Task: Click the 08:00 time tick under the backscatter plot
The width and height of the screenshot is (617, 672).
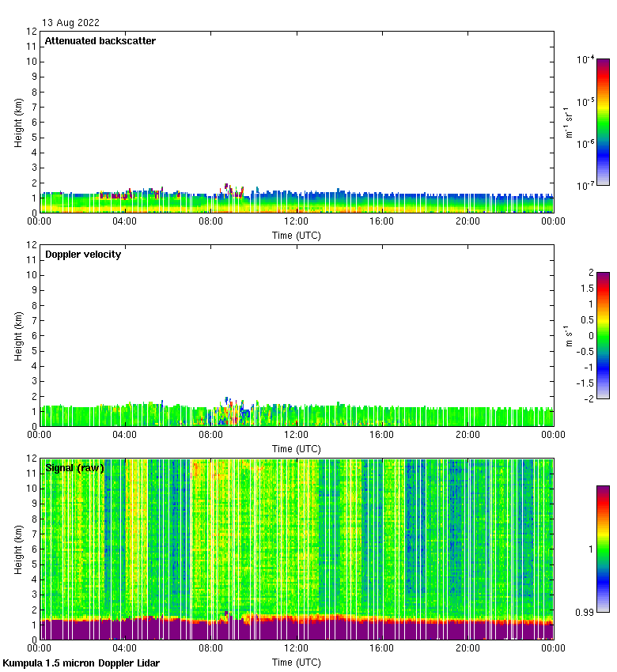Action: coord(210,222)
